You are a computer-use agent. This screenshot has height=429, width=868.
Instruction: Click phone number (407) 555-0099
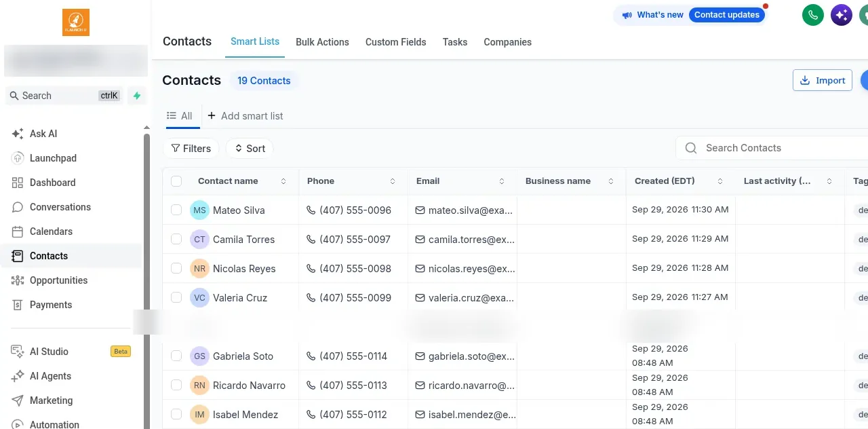pyautogui.click(x=355, y=298)
